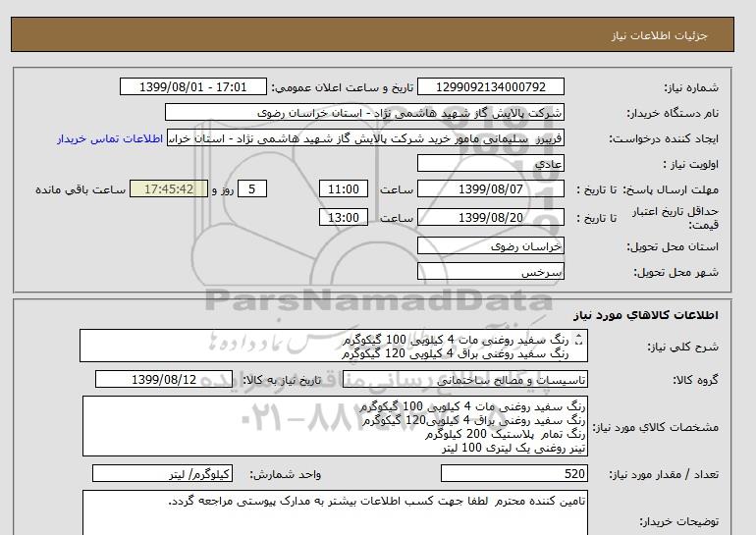756x535 pixels.
Task: Click the spec line رنگ تمام پلاستیک 200 کیلوگرم
Action: (x=506, y=434)
